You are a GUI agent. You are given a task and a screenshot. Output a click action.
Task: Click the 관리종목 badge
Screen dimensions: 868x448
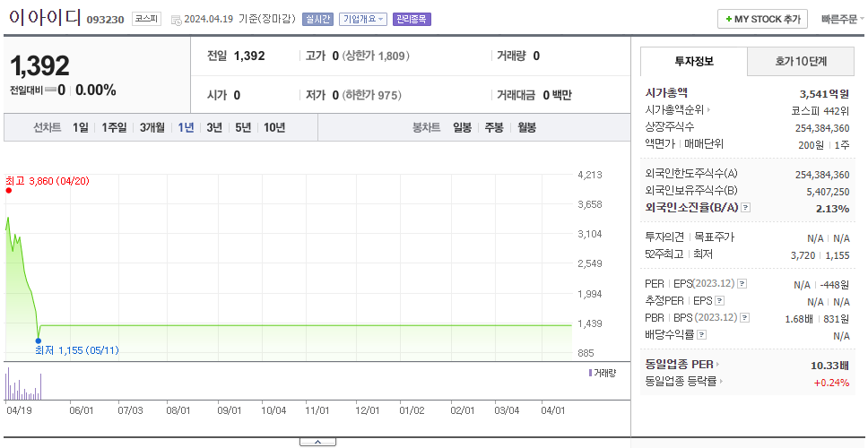(x=412, y=20)
